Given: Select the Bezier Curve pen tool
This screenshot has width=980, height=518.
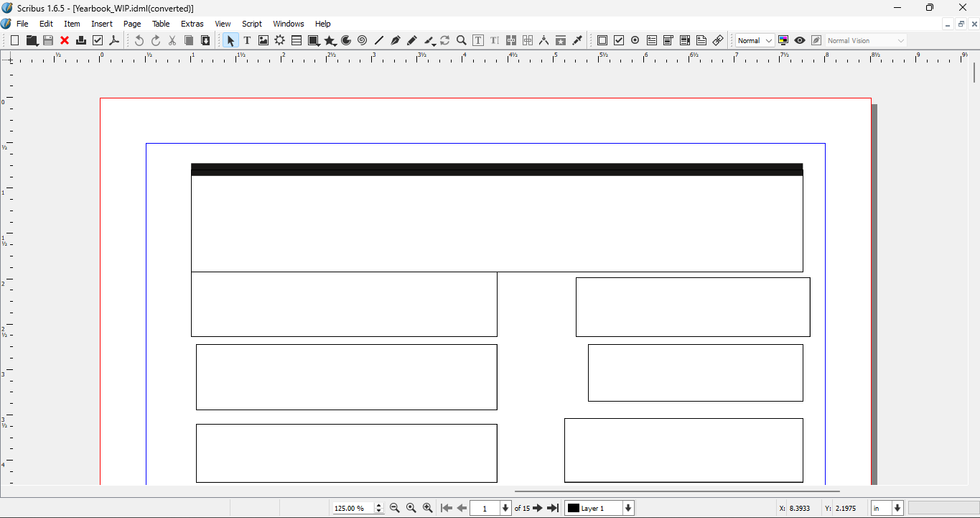Looking at the screenshot, I should (x=396, y=41).
